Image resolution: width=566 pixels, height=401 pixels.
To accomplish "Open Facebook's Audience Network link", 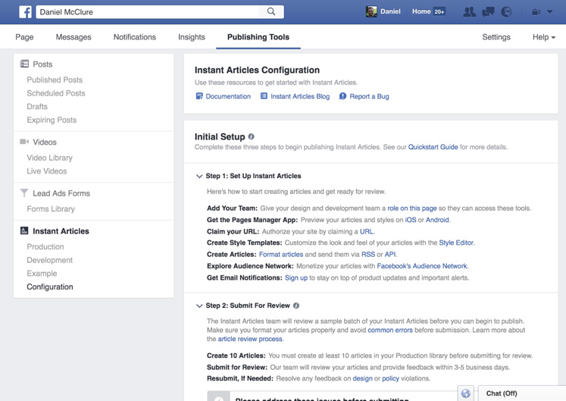I will pyautogui.click(x=422, y=266).
